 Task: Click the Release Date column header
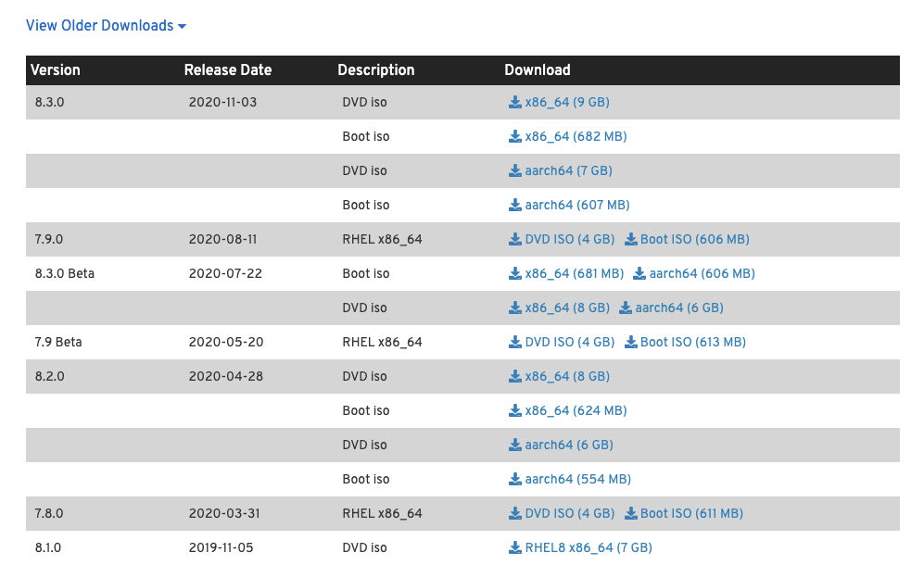tap(228, 70)
